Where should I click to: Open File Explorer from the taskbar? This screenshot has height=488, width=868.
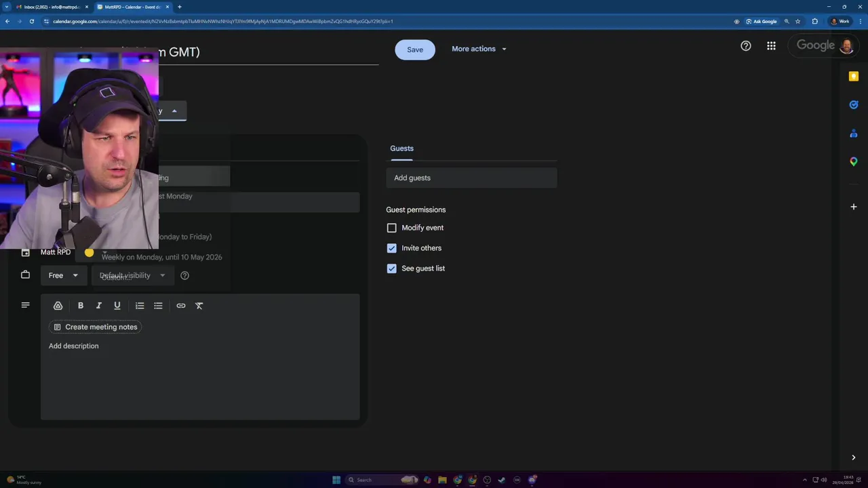[442, 480]
